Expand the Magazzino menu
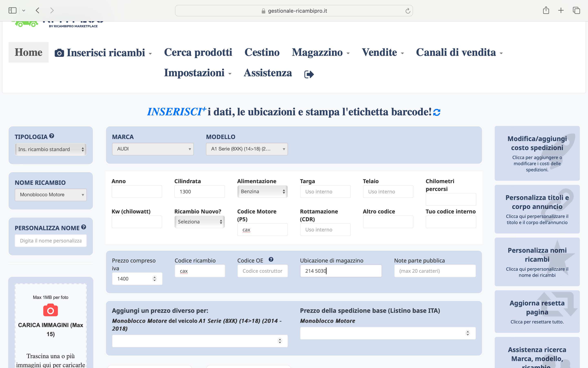Image resolution: width=588 pixels, height=368 pixels. point(321,52)
